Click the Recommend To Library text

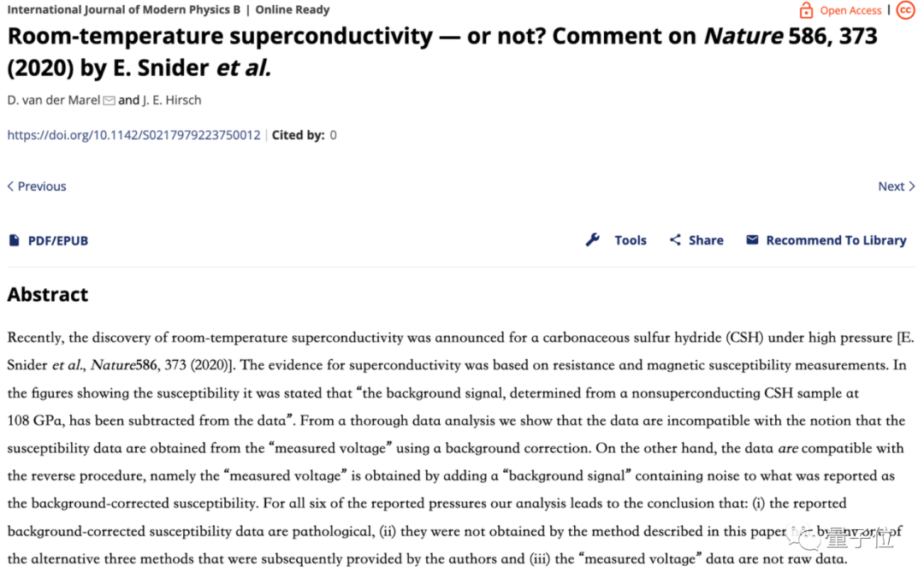pyautogui.click(x=836, y=240)
